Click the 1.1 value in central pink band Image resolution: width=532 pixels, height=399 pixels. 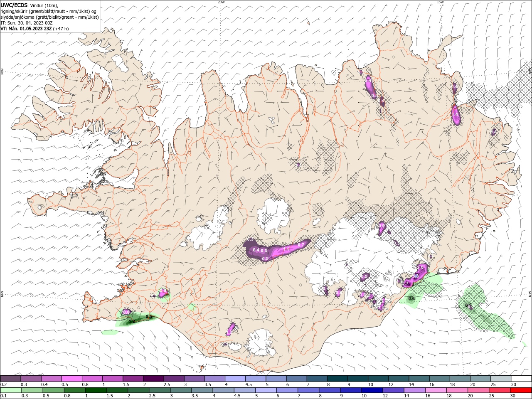286,249
